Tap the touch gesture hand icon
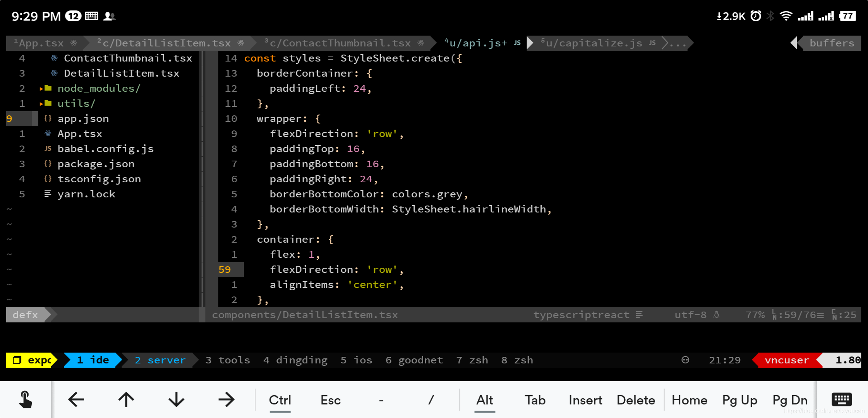Viewport: 868px width, 418px height. coord(26,399)
